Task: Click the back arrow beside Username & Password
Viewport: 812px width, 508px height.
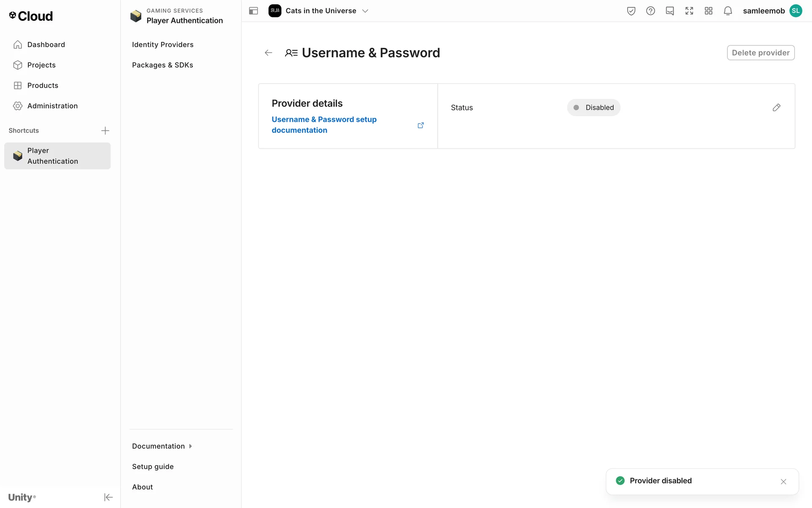Action: [268, 53]
